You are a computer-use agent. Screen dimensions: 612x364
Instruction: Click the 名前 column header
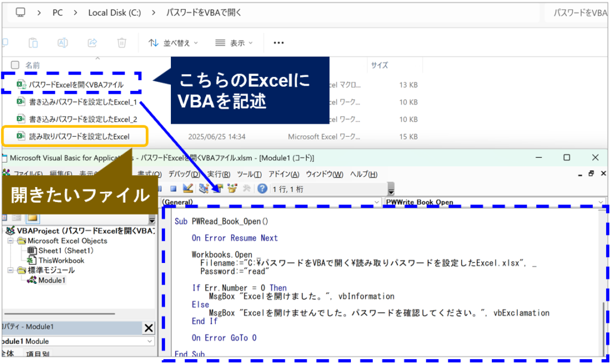click(x=32, y=65)
